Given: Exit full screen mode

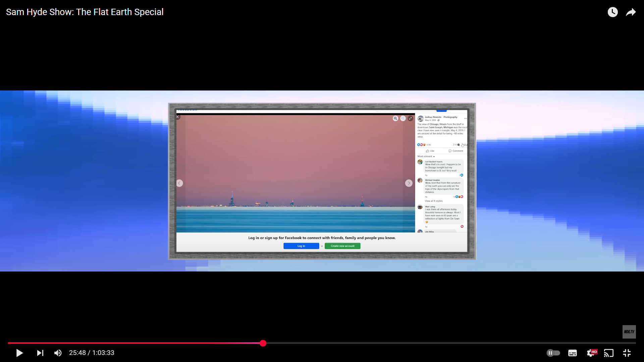Looking at the screenshot, I should click(x=627, y=353).
